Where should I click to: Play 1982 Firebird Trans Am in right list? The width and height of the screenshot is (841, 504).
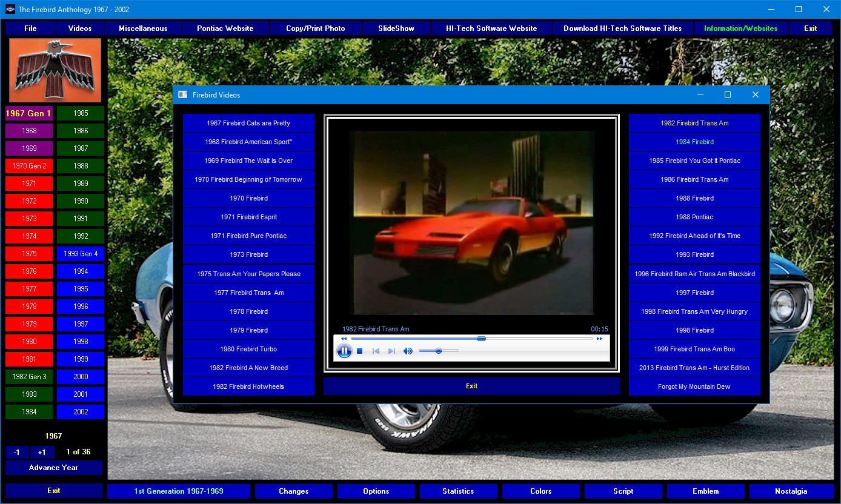pos(694,123)
